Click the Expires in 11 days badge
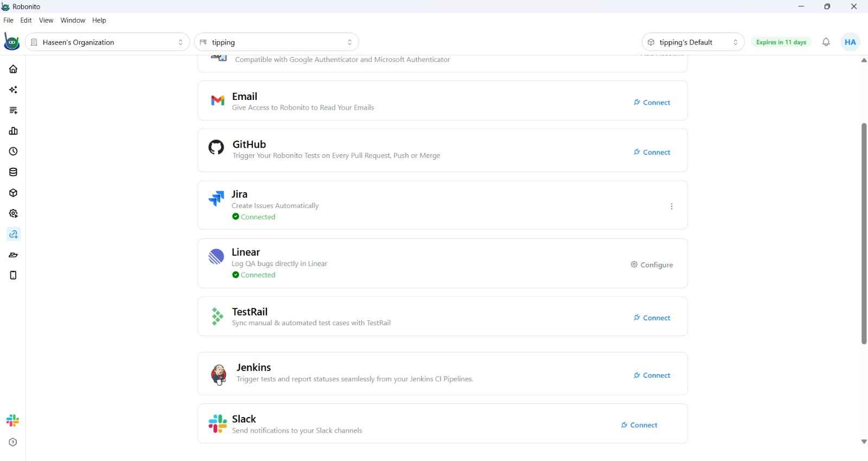Viewport: 868px width, 461px height. tap(781, 42)
